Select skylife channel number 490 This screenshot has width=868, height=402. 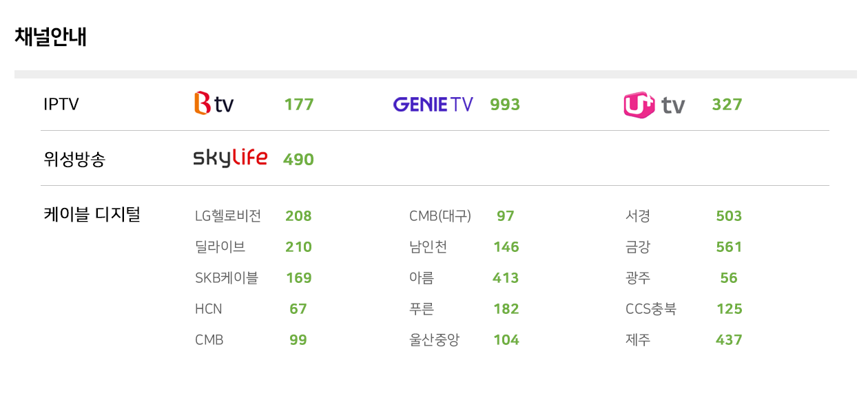[298, 160]
